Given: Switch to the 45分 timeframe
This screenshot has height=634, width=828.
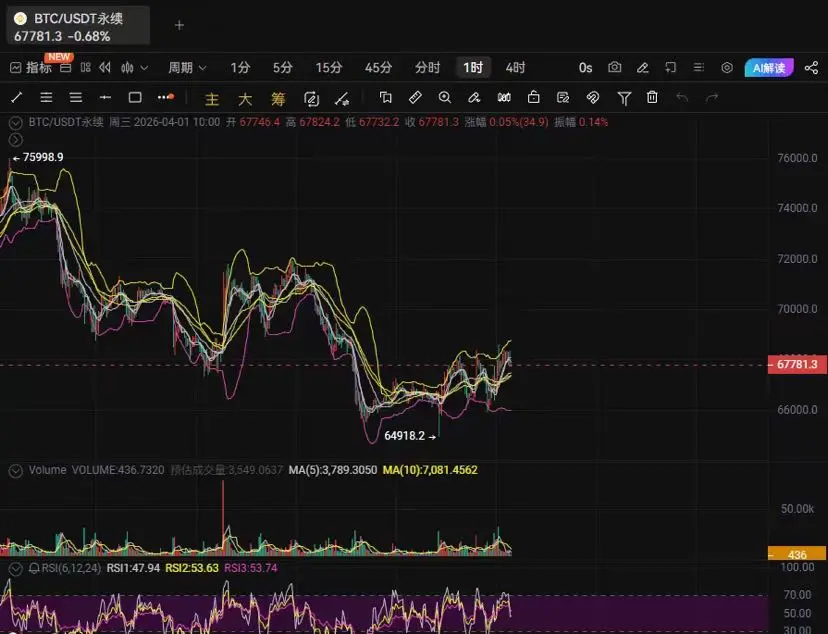Looking at the screenshot, I should [378, 68].
